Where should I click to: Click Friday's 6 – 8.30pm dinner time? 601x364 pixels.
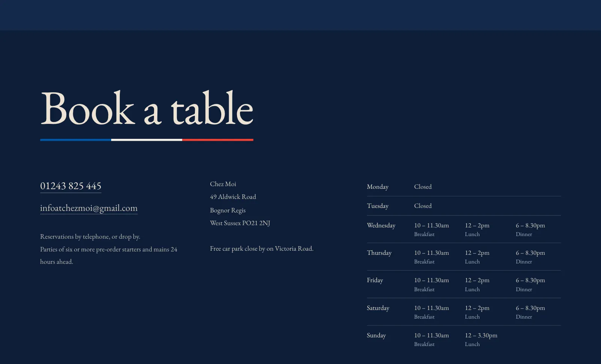pos(530,280)
